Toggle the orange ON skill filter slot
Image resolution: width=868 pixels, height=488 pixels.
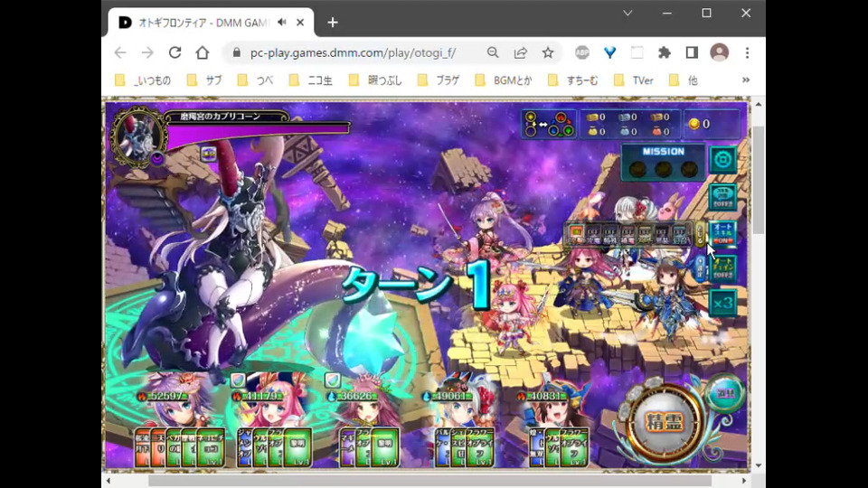tap(576, 234)
